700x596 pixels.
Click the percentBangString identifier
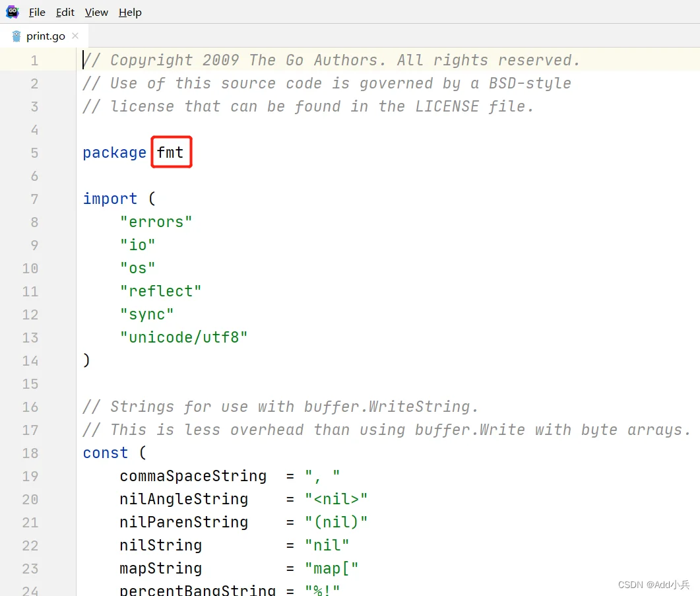click(x=198, y=590)
